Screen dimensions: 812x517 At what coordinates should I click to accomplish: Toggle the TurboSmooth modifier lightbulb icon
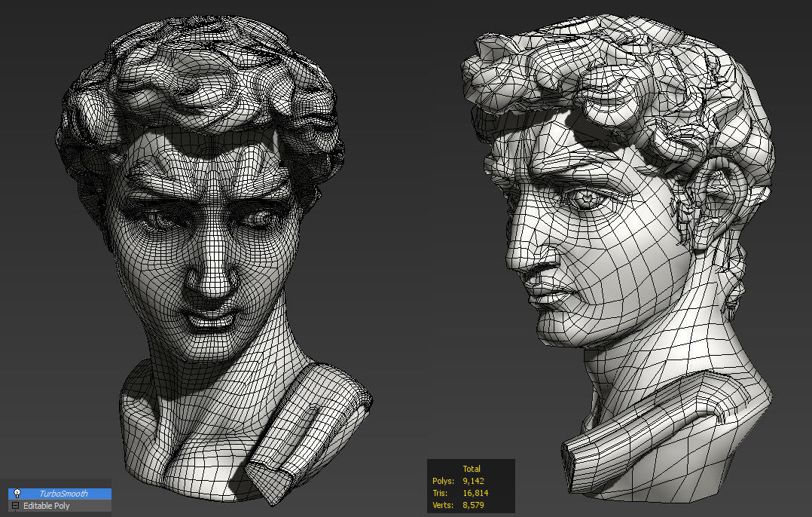tap(17, 493)
